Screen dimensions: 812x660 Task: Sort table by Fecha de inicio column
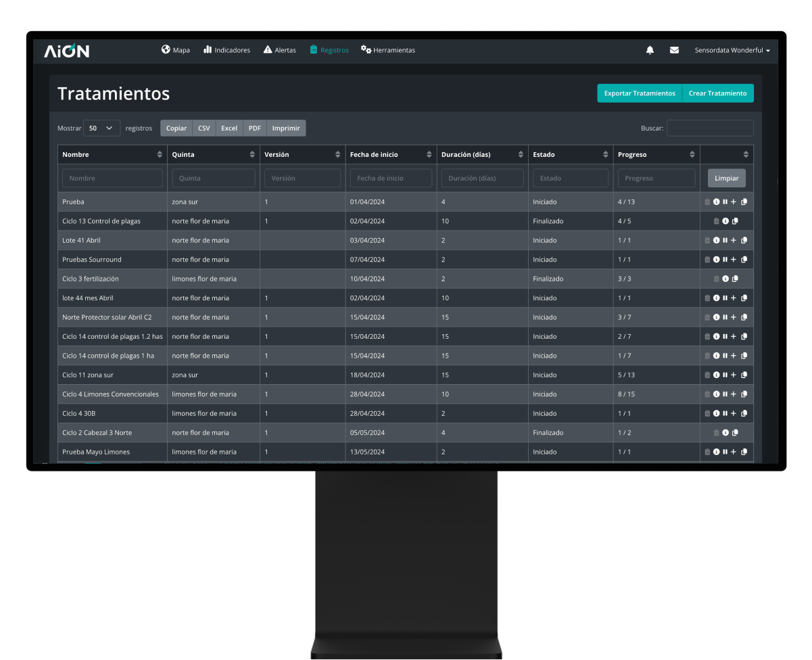tap(429, 155)
